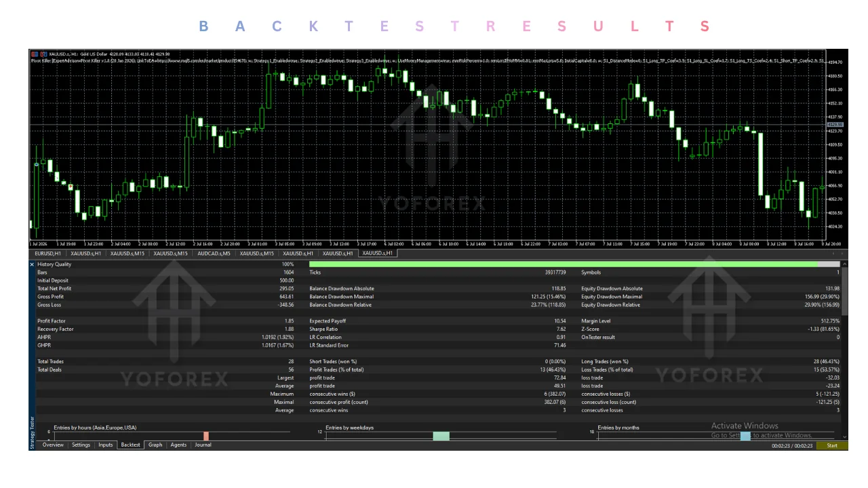Click the Sharpe Ratio value 7.62
Viewport: 868px width, 488px height.
pos(560,329)
